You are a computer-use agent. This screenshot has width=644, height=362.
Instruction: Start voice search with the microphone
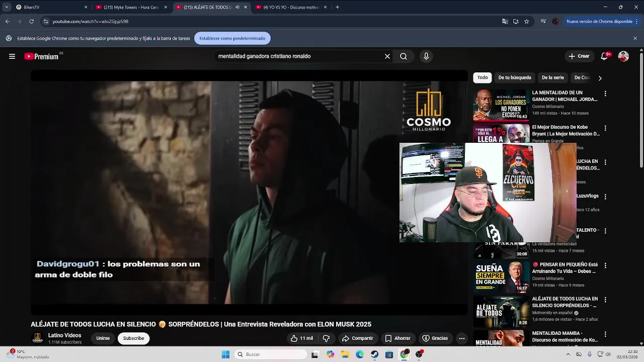click(426, 56)
